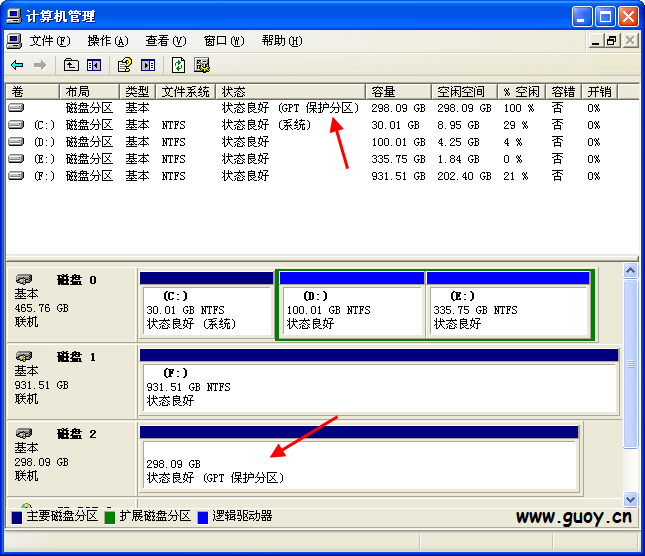Select the E: 335.75 GB NTFS logical drive block
The image size is (645, 556).
[x=508, y=305]
